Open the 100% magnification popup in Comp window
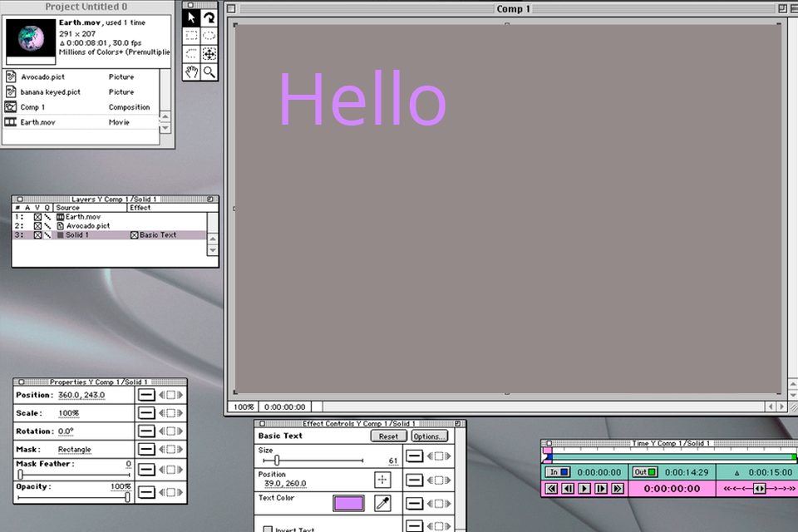798x532 pixels. (x=244, y=406)
